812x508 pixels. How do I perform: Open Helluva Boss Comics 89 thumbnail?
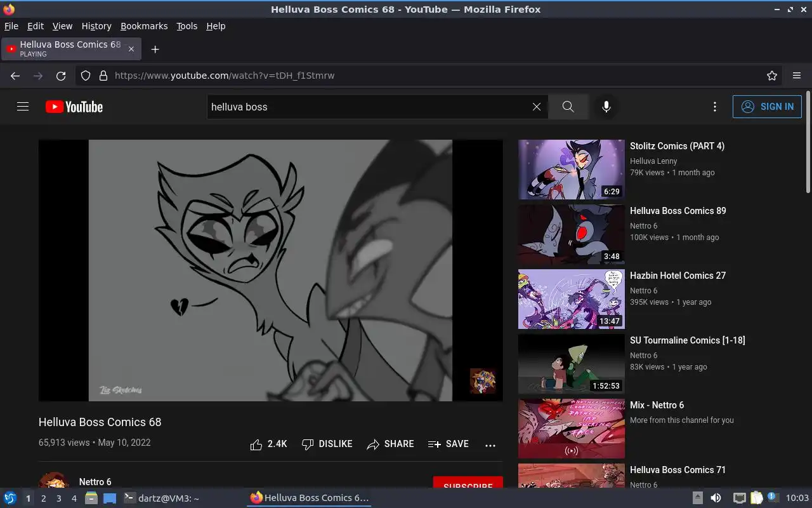572,234
